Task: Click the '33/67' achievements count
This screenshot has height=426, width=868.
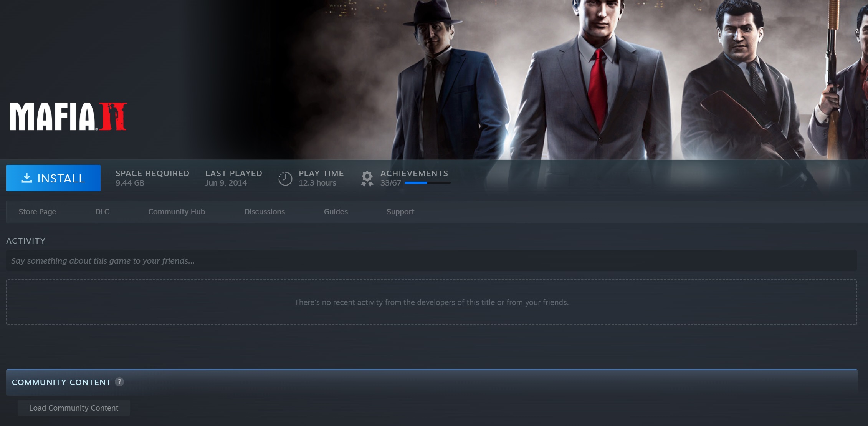Action: coord(390,183)
